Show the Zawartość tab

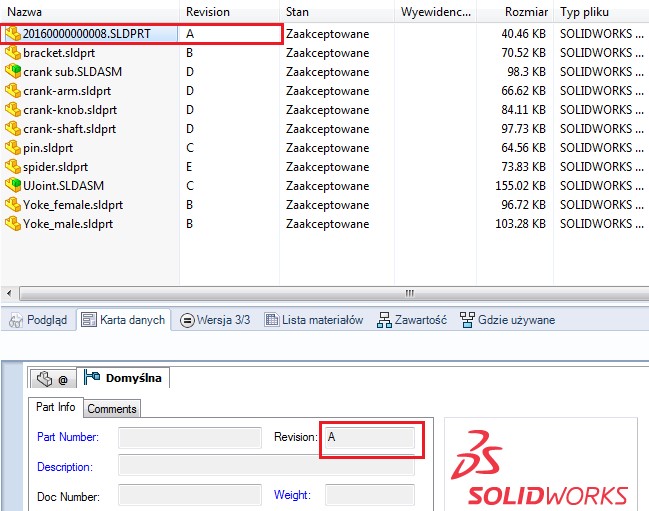412,321
